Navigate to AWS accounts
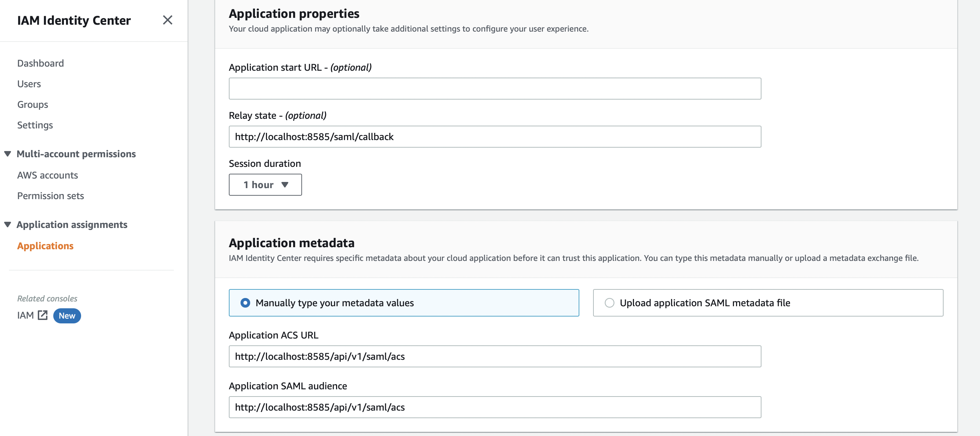The image size is (980, 436). tap(47, 175)
